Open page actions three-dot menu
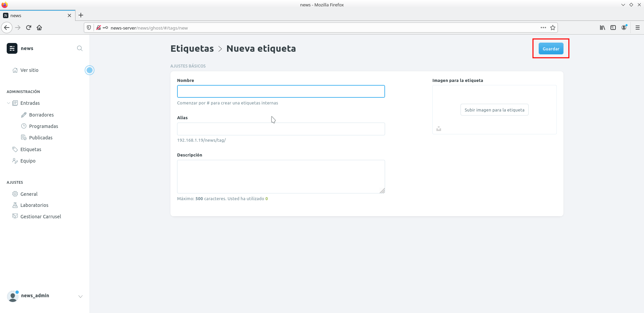 point(543,28)
